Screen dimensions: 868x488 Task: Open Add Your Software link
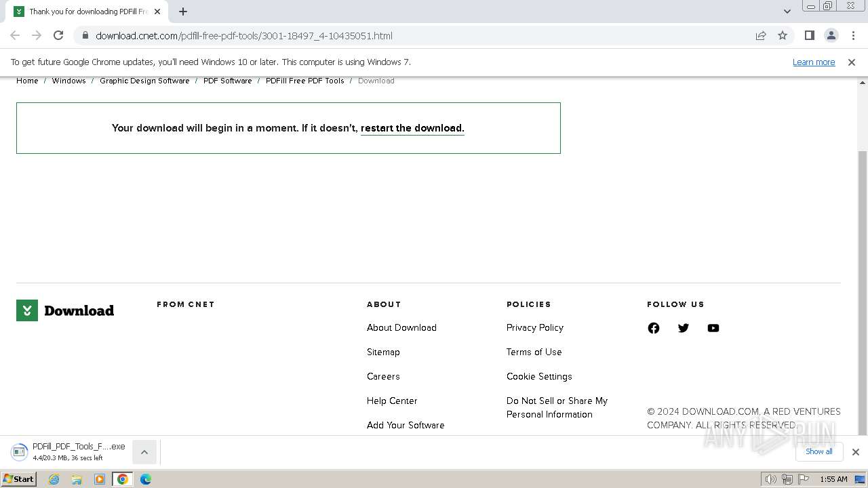(x=406, y=425)
